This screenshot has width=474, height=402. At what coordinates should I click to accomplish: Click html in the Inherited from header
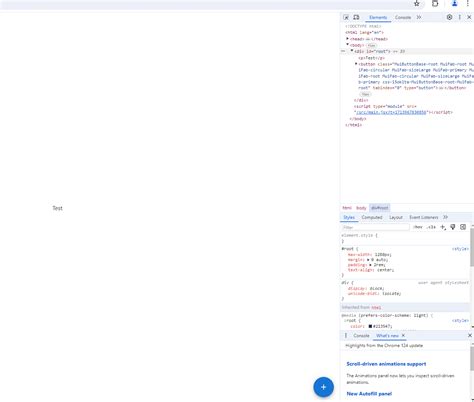click(376, 307)
